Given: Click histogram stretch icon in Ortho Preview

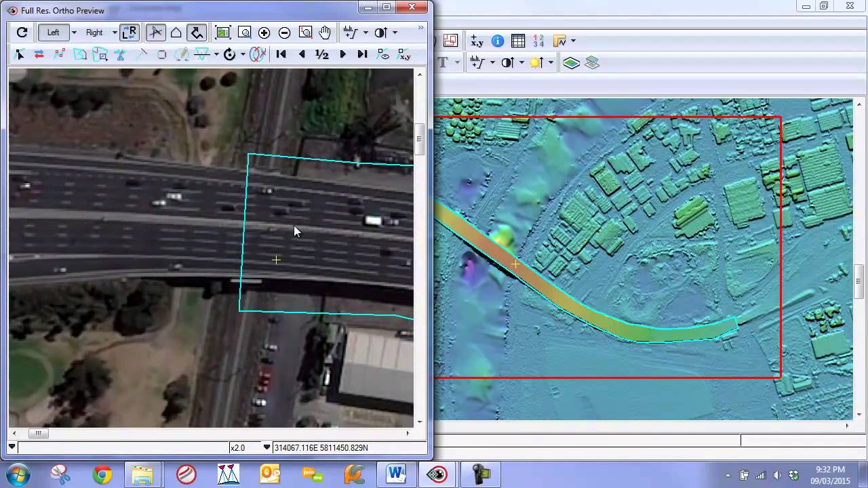Looking at the screenshot, I should [x=351, y=33].
